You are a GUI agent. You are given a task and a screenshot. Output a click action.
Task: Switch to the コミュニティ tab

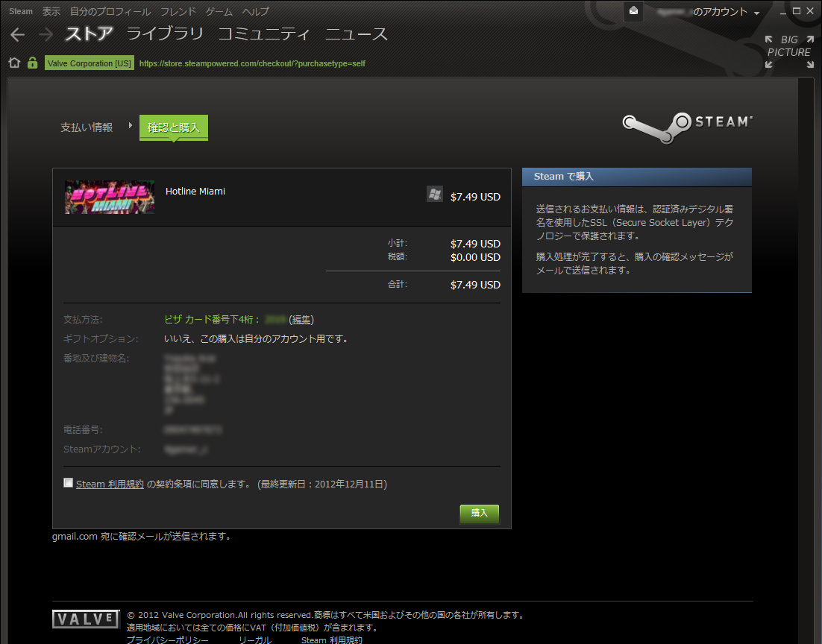(x=264, y=34)
